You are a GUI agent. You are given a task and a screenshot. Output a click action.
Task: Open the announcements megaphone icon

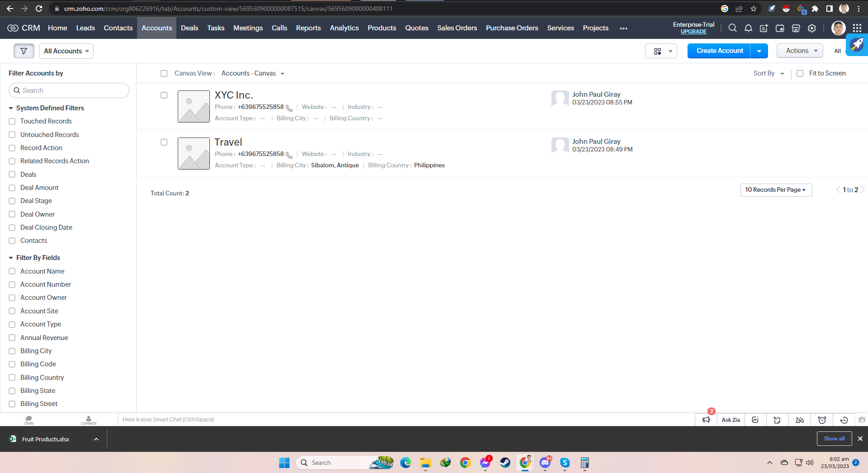click(706, 420)
